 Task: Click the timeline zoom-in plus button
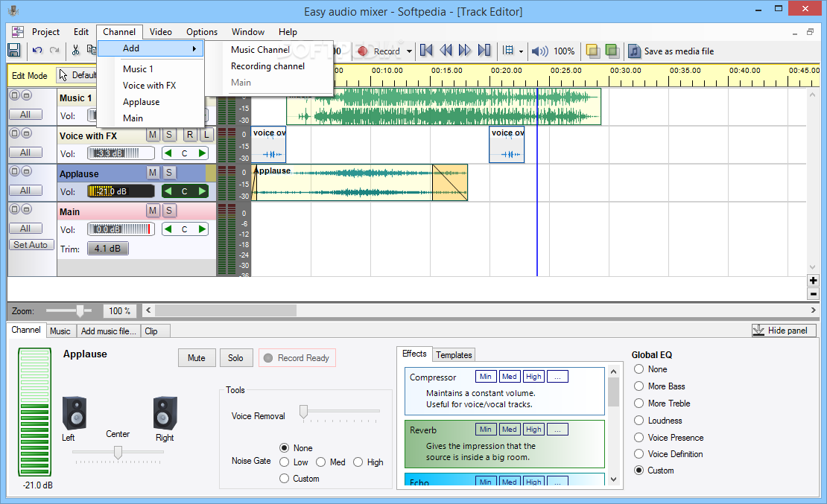point(813,281)
